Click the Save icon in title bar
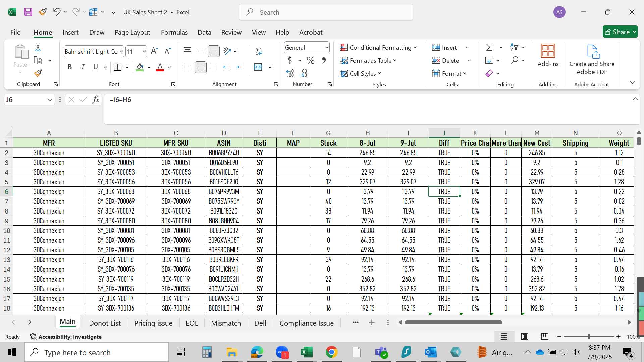Viewport: 644px width, 362px height. pos(28,12)
